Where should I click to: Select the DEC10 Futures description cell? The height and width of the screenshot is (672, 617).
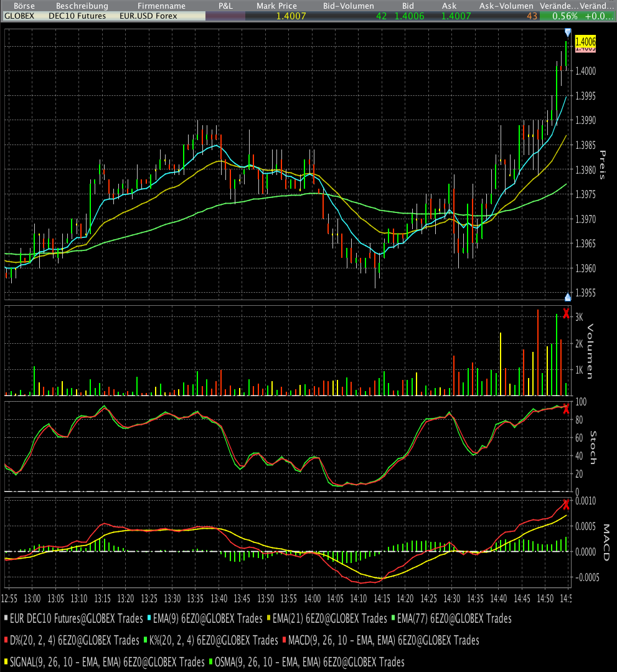pyautogui.click(x=77, y=16)
